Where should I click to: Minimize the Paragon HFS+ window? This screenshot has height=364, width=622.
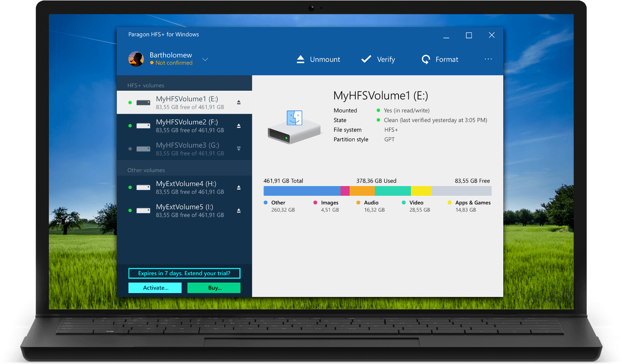coord(446,38)
